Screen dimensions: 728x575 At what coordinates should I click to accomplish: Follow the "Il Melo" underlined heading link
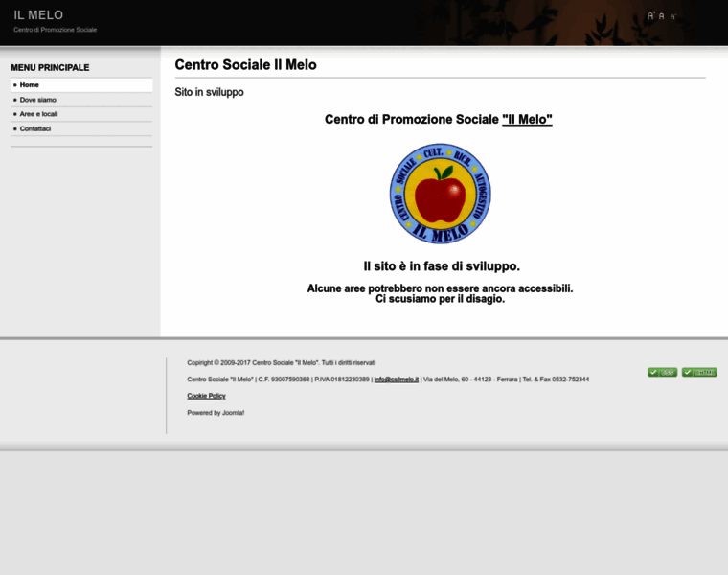[x=527, y=120]
